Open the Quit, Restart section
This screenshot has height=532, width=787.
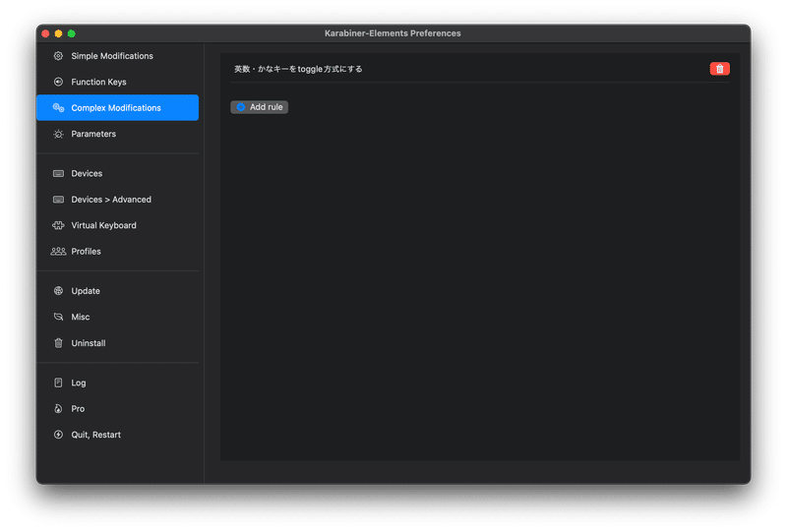tap(117, 435)
